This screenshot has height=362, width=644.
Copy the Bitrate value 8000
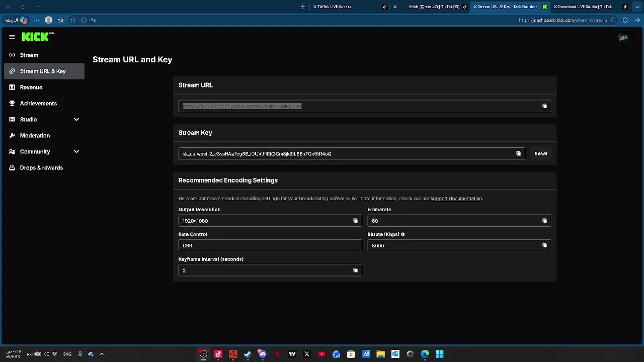544,245
